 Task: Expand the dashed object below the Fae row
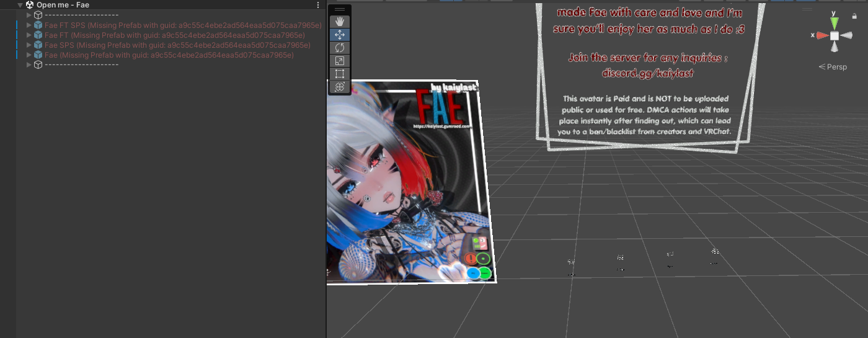pyautogui.click(x=29, y=64)
